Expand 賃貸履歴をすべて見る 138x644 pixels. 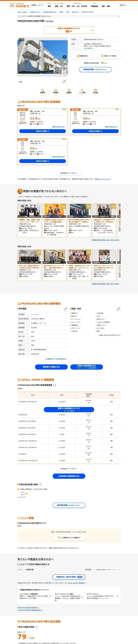click(69, 469)
